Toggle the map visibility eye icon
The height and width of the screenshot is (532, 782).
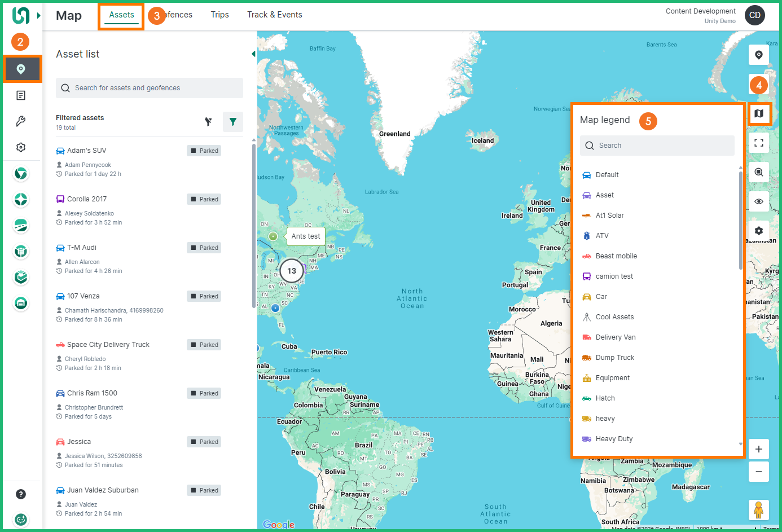coord(759,201)
